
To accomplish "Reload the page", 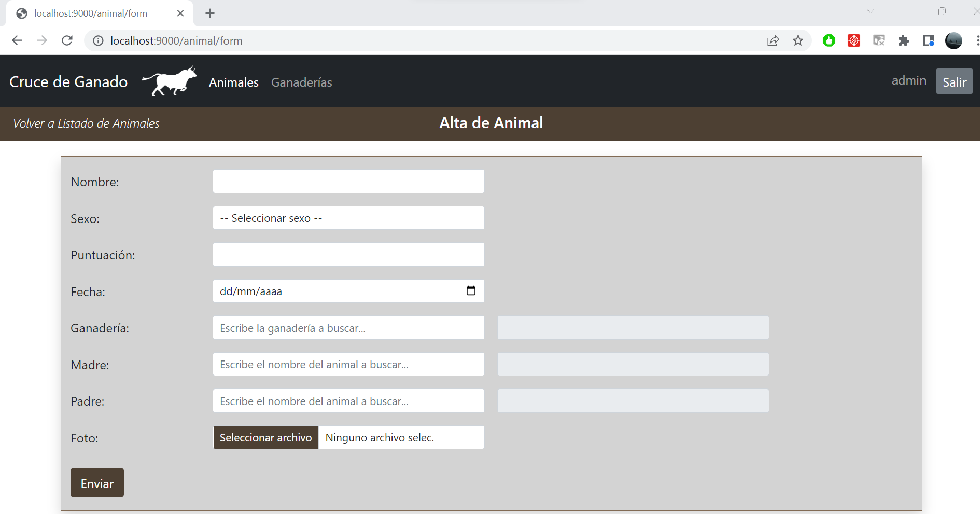I will coord(67,40).
